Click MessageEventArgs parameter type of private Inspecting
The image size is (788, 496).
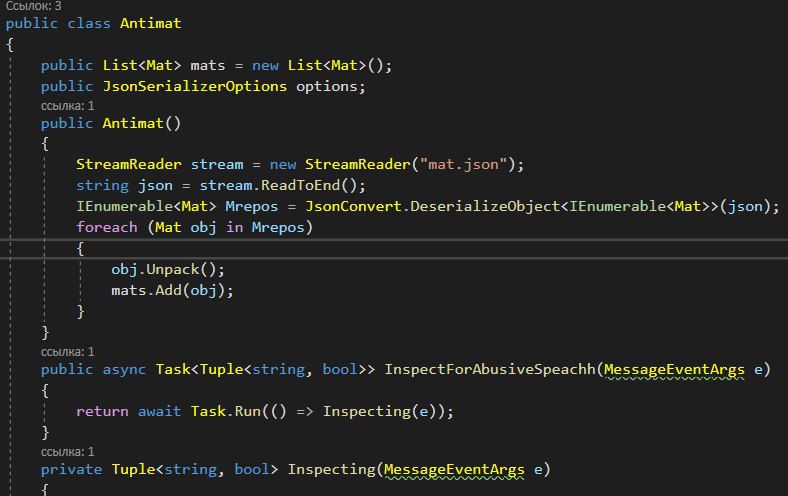(454, 469)
